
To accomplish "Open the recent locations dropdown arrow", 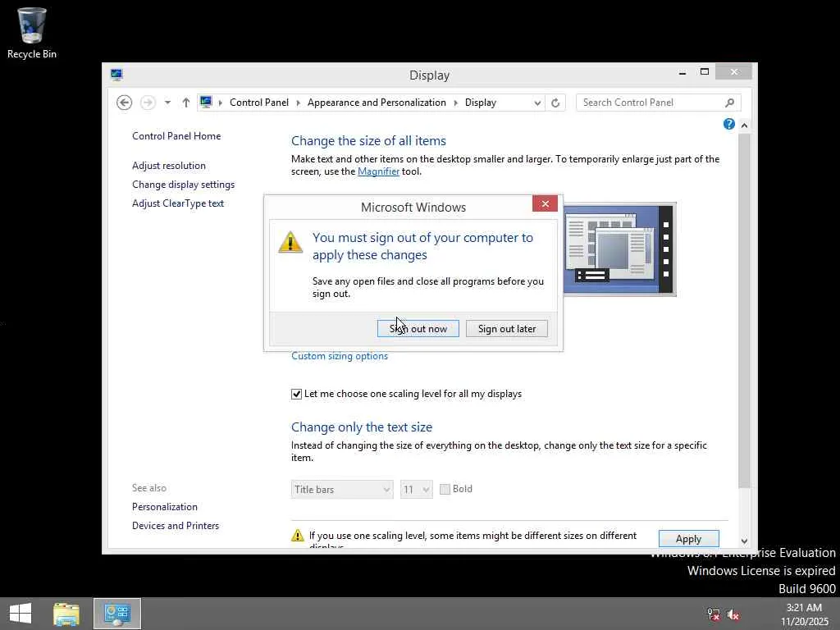I will point(167,103).
